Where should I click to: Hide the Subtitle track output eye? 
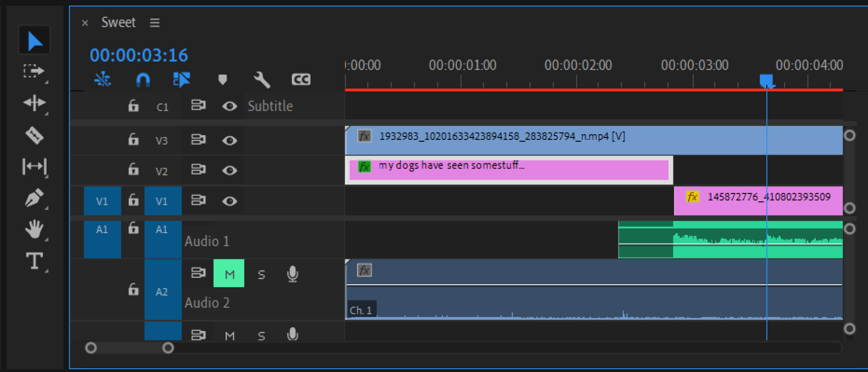[229, 106]
